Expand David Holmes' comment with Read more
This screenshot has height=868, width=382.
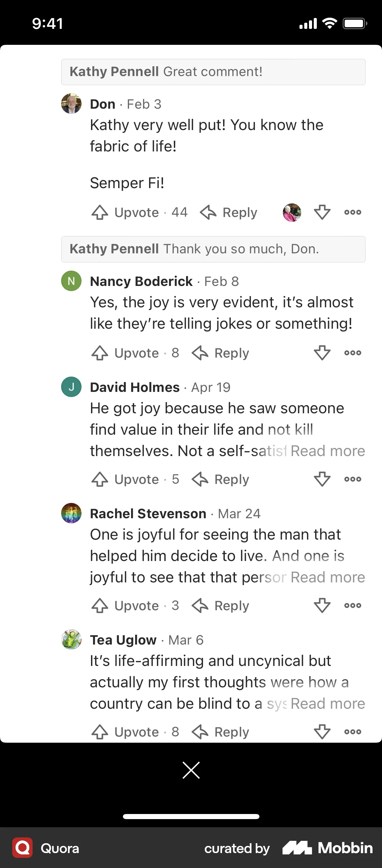[x=328, y=451]
